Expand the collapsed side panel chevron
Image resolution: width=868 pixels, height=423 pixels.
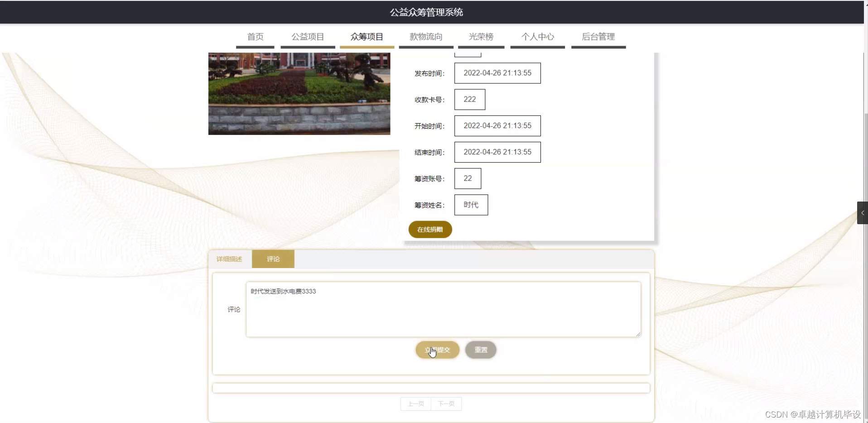863,212
